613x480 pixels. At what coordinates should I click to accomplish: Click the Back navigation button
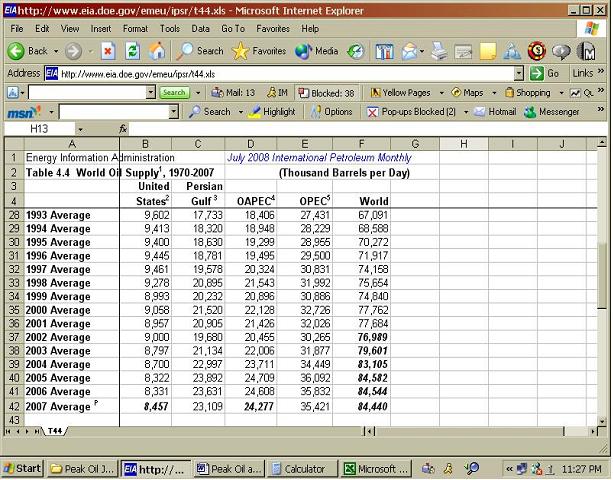28,50
